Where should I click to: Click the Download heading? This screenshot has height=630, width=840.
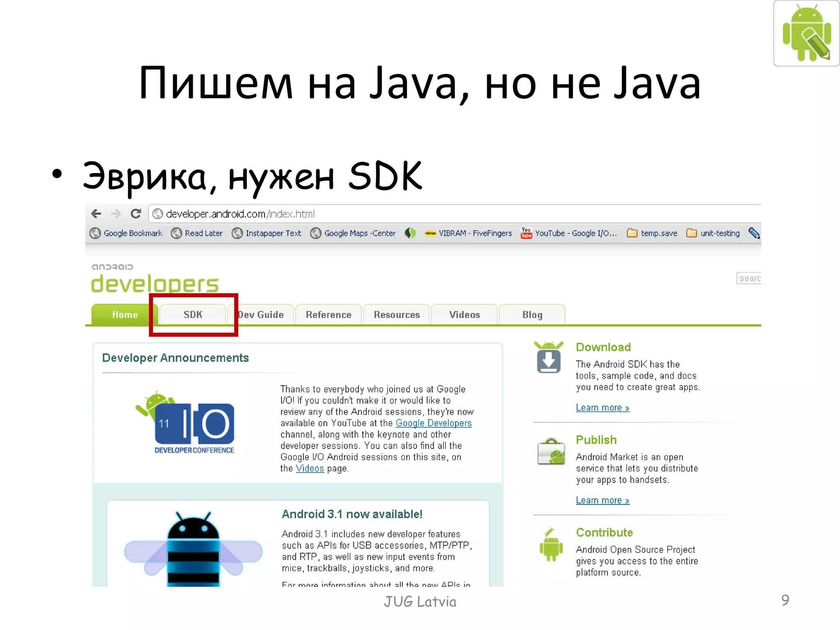pyautogui.click(x=603, y=347)
